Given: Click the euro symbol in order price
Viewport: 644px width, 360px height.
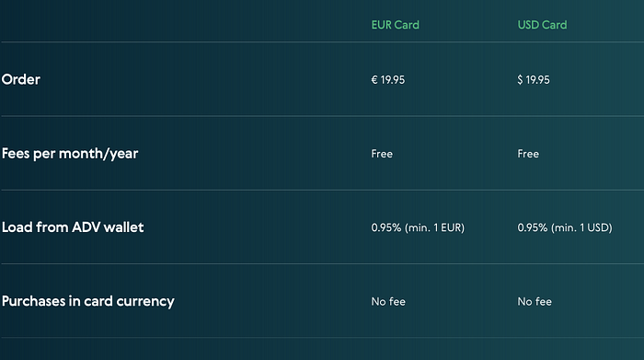Looking at the screenshot, I should click(x=374, y=80).
